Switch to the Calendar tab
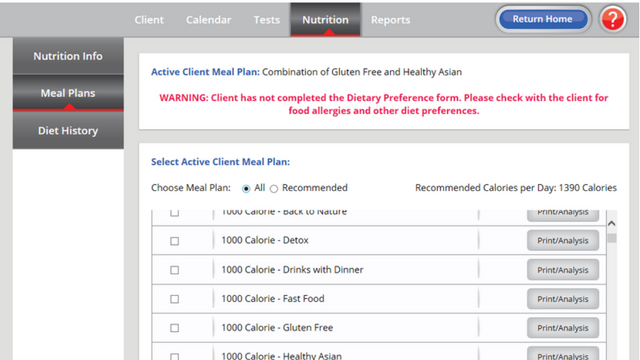 208,20
